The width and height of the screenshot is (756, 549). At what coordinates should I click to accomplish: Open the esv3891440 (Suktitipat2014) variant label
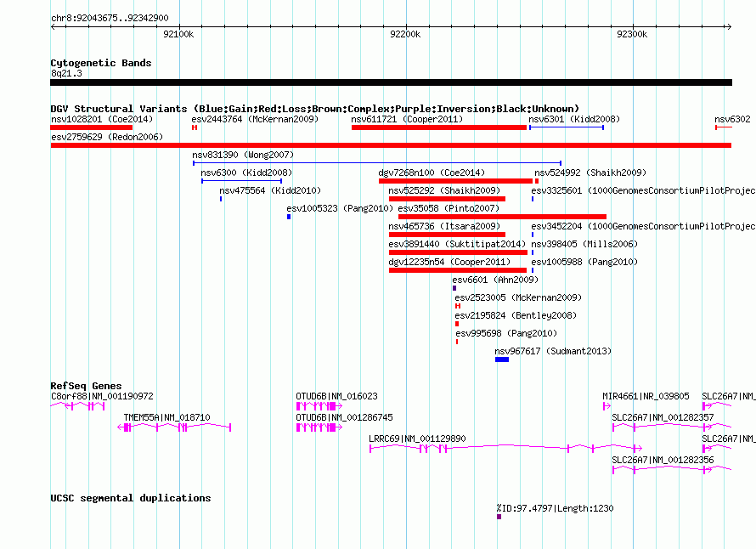coord(457,244)
